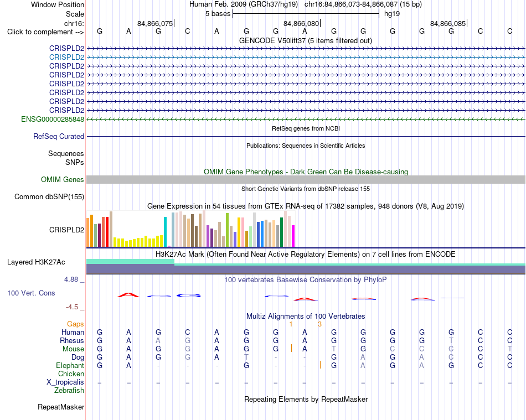Click the orange gap count '3'
This screenshot has width=526, height=420.
tap(319, 324)
